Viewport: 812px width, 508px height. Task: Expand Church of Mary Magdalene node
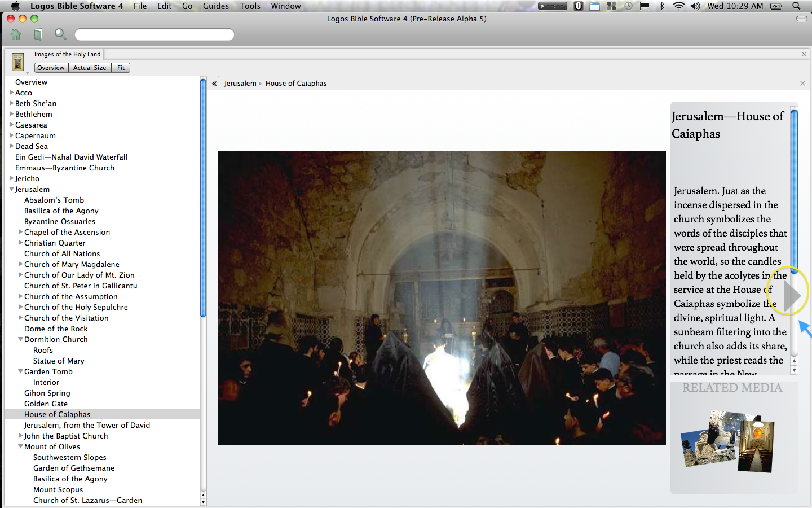click(20, 264)
